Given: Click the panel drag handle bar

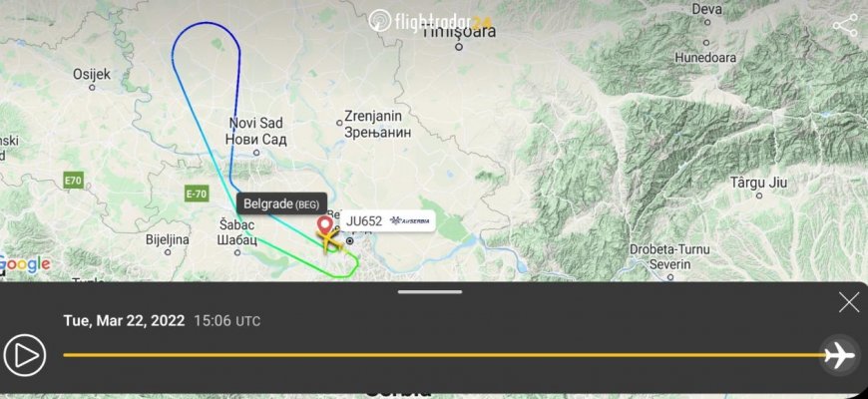Looking at the screenshot, I should pos(430,291).
